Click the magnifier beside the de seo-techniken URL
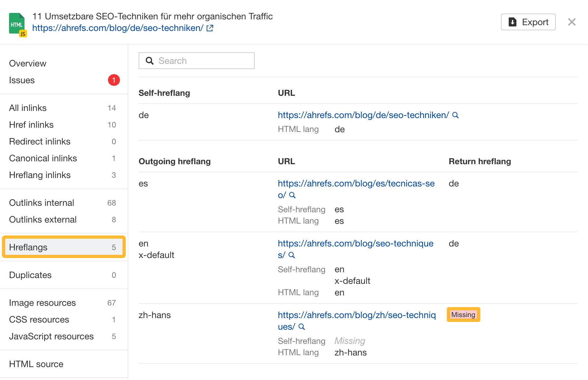 point(456,115)
